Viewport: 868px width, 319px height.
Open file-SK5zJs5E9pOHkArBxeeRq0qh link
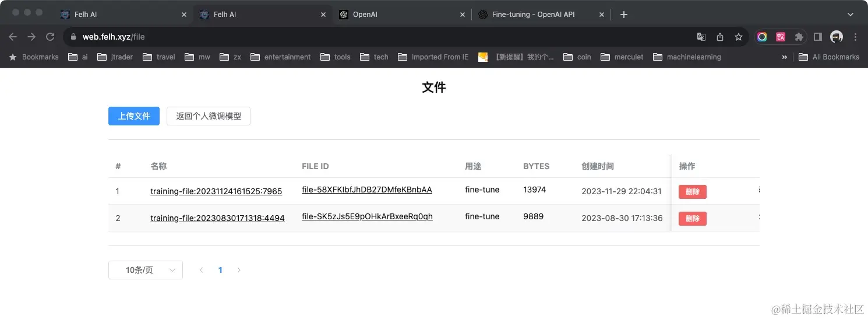[367, 216]
